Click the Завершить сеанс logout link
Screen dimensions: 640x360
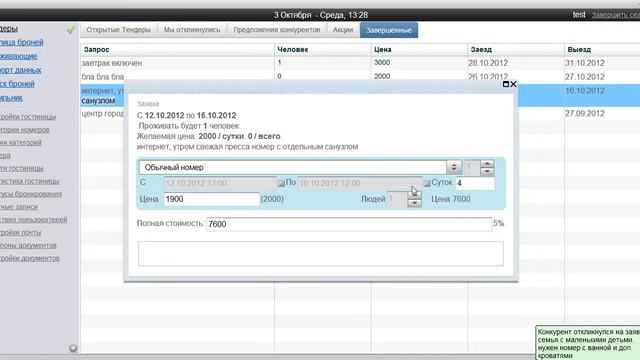(616, 15)
